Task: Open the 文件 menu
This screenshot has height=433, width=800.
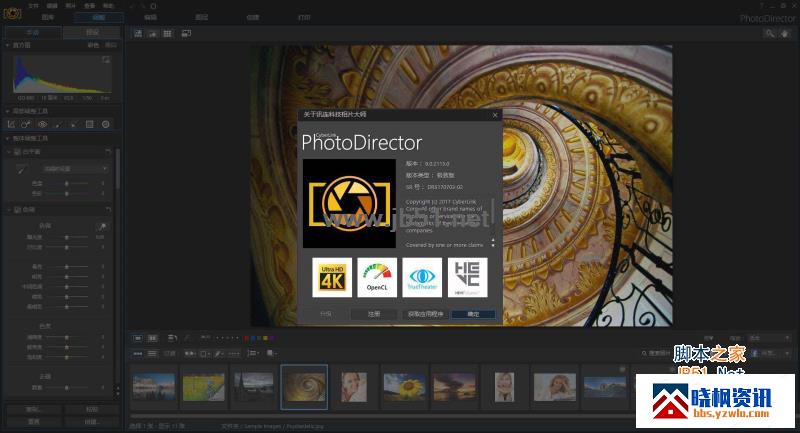Action: [33, 6]
